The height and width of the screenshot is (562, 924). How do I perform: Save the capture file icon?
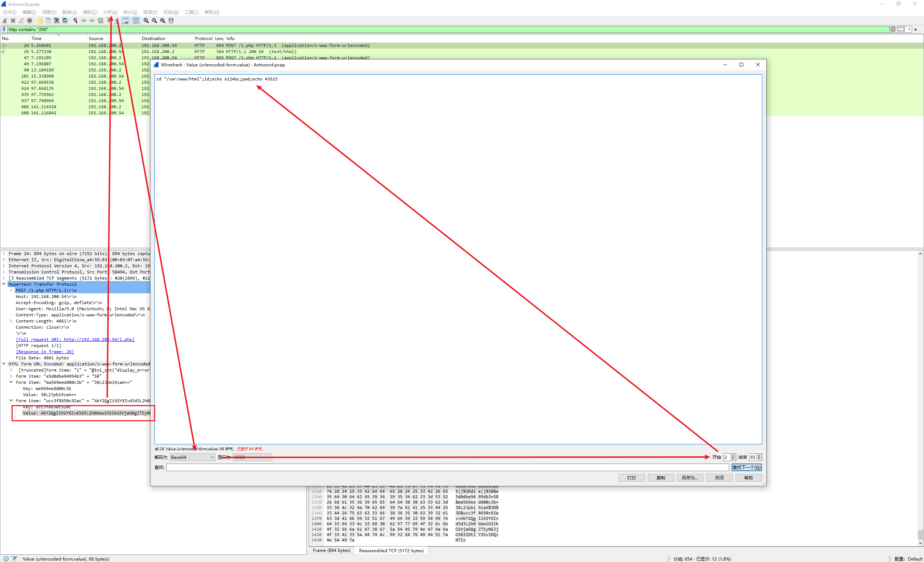pos(48,21)
